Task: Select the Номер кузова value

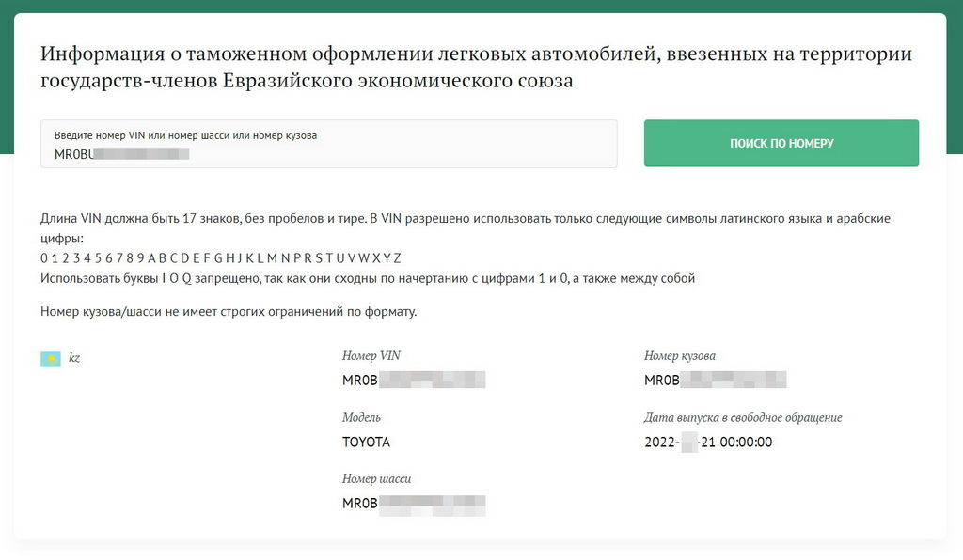Action: [x=716, y=380]
